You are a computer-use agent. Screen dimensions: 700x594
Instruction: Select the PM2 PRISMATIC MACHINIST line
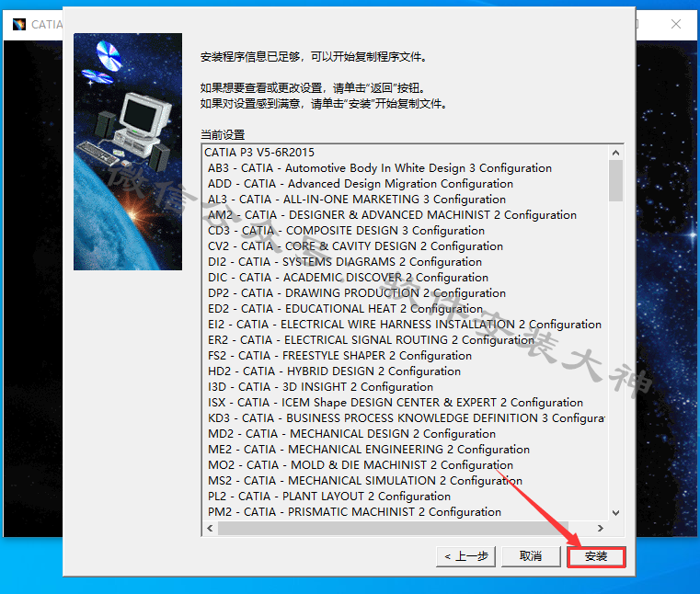[x=354, y=512]
